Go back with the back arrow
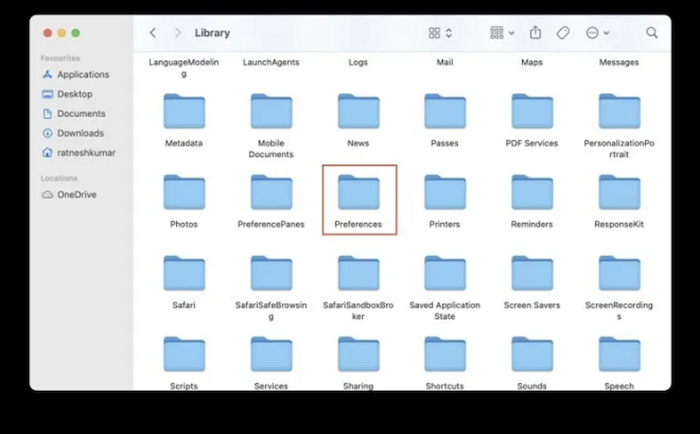Viewport: 700px width, 434px height. tap(153, 33)
